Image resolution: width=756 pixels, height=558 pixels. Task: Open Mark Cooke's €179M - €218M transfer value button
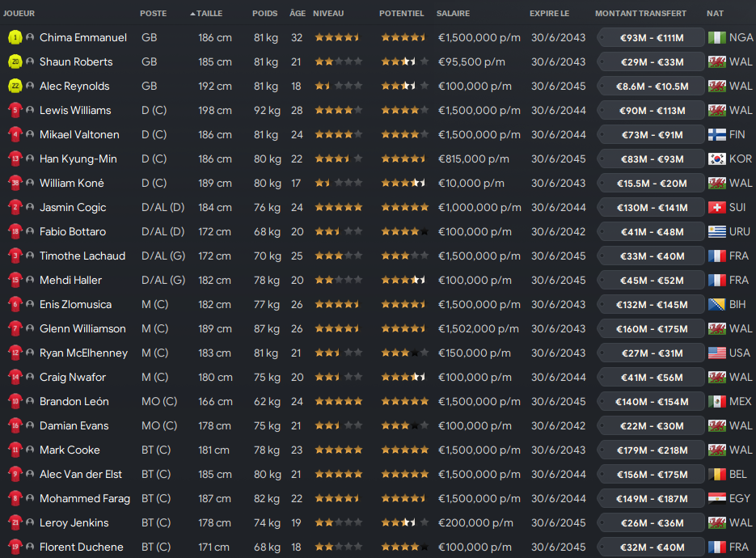pyautogui.click(x=652, y=450)
